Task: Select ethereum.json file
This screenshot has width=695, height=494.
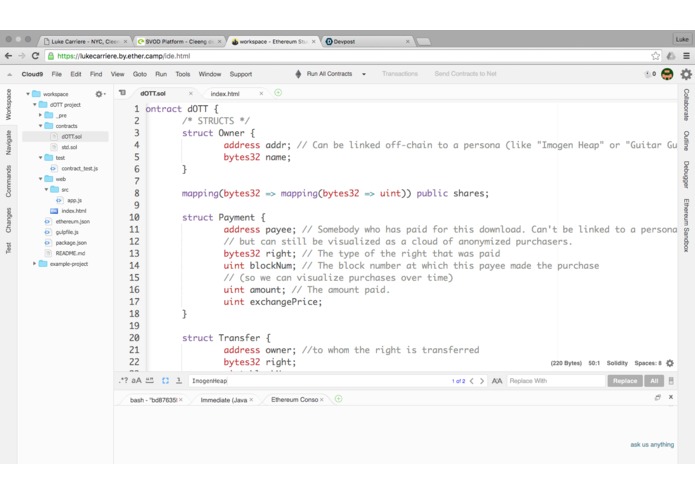Action: [x=72, y=222]
